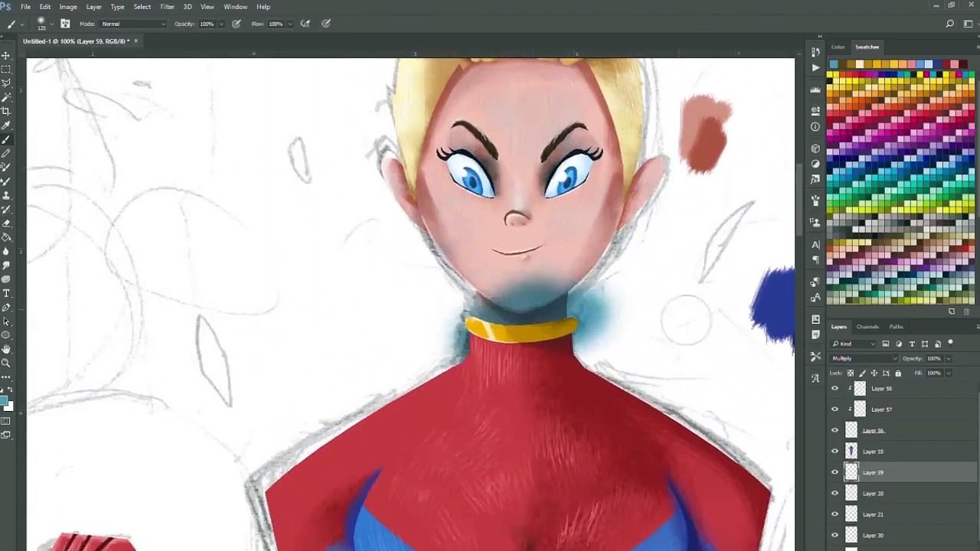Select the Crop tool
Viewport: 980px width, 551px height.
point(6,111)
